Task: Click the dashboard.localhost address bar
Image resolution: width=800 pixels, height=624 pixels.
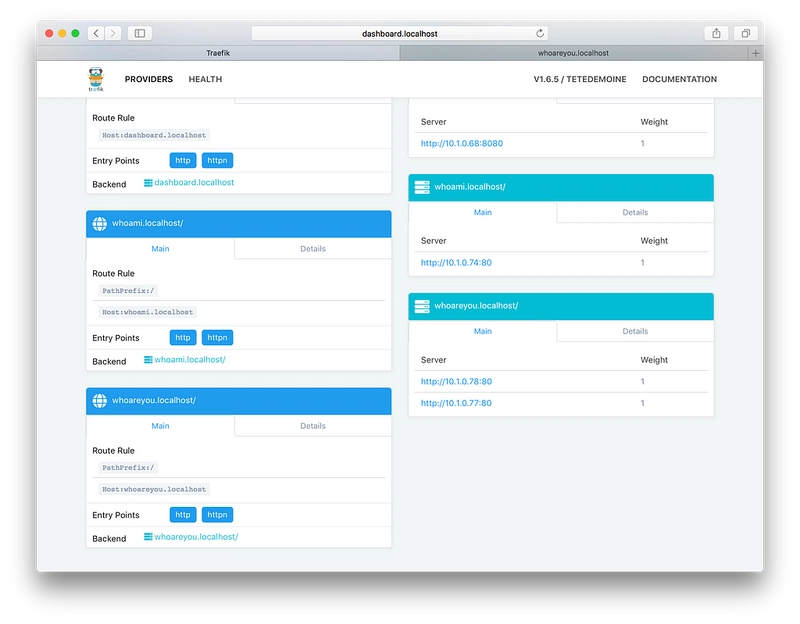Action: click(x=399, y=34)
